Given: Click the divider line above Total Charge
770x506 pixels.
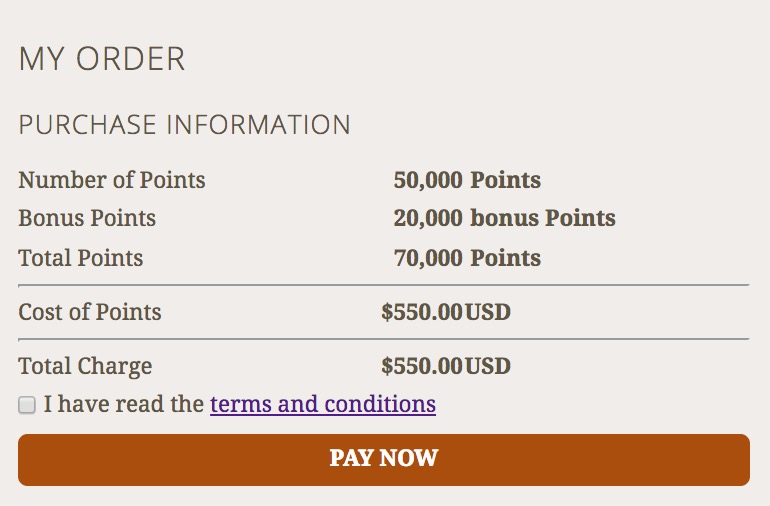Looking at the screenshot, I should [383, 339].
